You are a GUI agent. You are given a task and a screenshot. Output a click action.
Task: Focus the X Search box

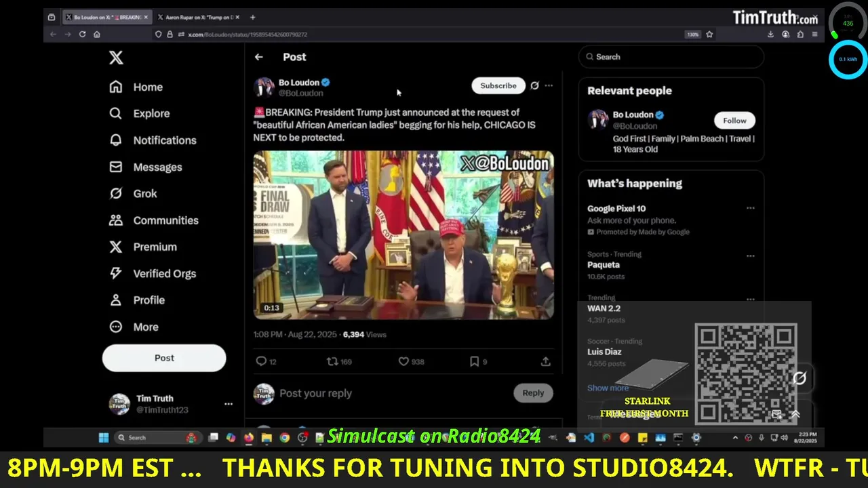[671, 57]
